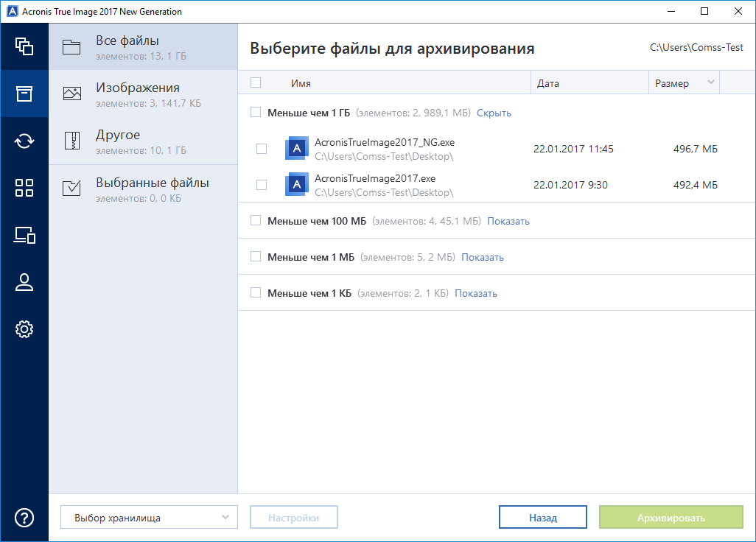This screenshot has width=756, height=542.
Task: Click the zip archive icon for Другое
Action: pos(71,141)
